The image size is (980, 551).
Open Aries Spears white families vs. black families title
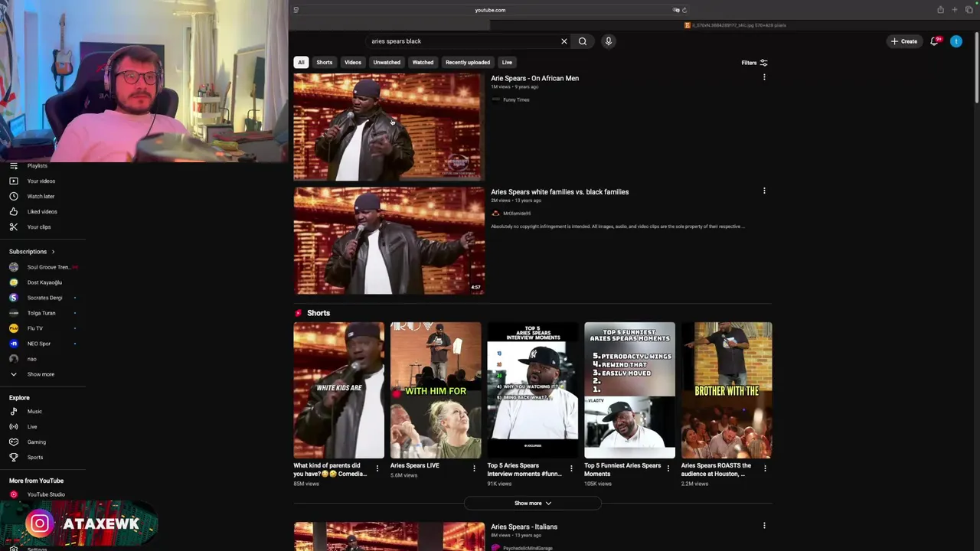(560, 192)
